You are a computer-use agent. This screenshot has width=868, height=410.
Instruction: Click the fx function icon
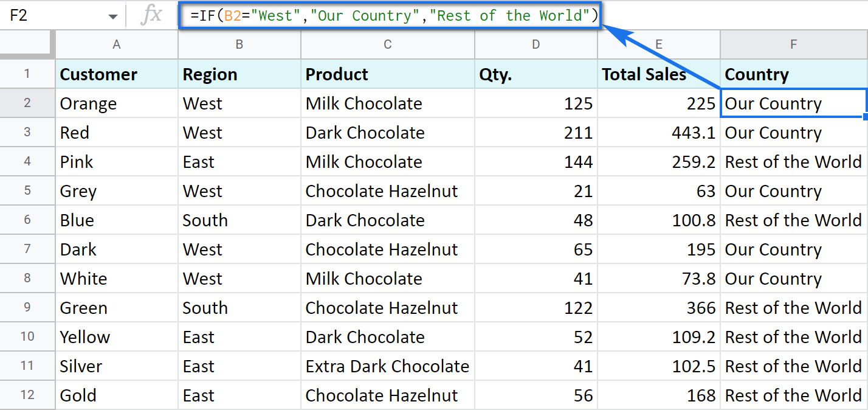pyautogui.click(x=151, y=15)
